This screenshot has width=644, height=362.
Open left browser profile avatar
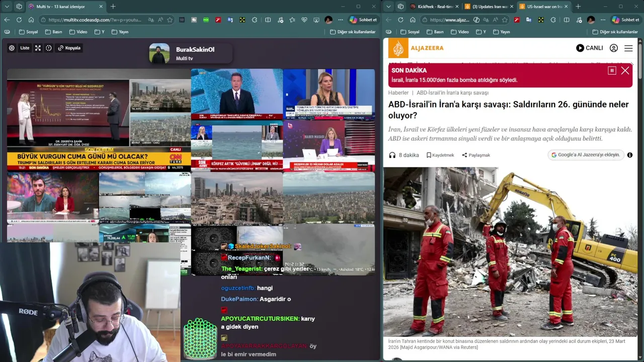[329, 20]
